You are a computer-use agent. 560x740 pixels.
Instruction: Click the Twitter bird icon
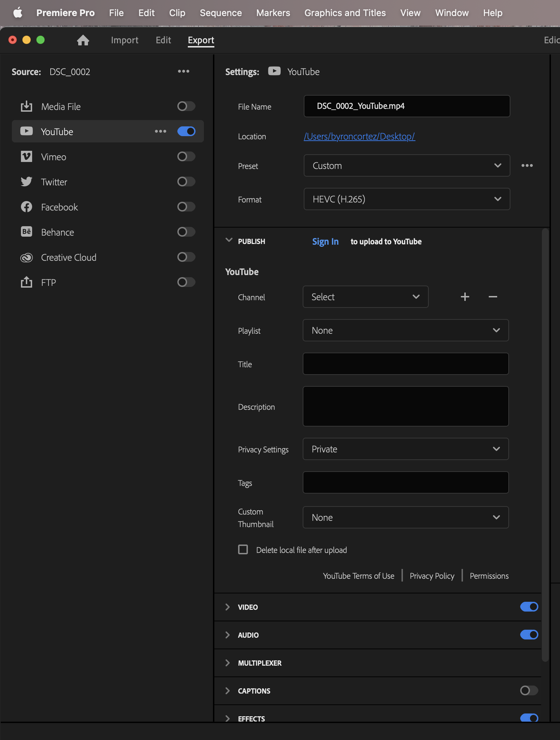click(x=26, y=182)
